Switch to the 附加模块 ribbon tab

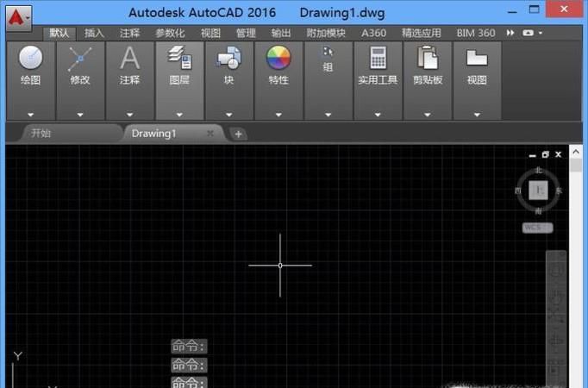click(326, 33)
